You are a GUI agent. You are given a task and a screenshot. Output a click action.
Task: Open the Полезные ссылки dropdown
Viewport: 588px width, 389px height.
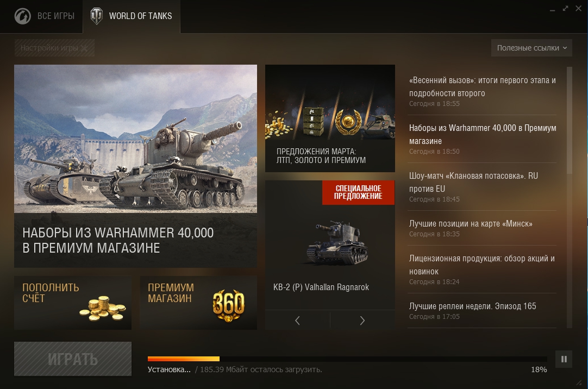[x=531, y=48]
